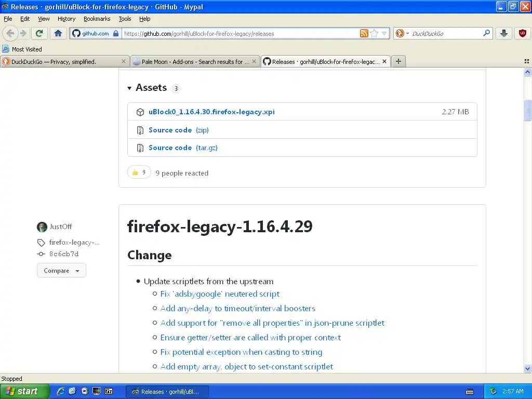
Task: Open the Compare dropdown button
Action: coord(61,270)
